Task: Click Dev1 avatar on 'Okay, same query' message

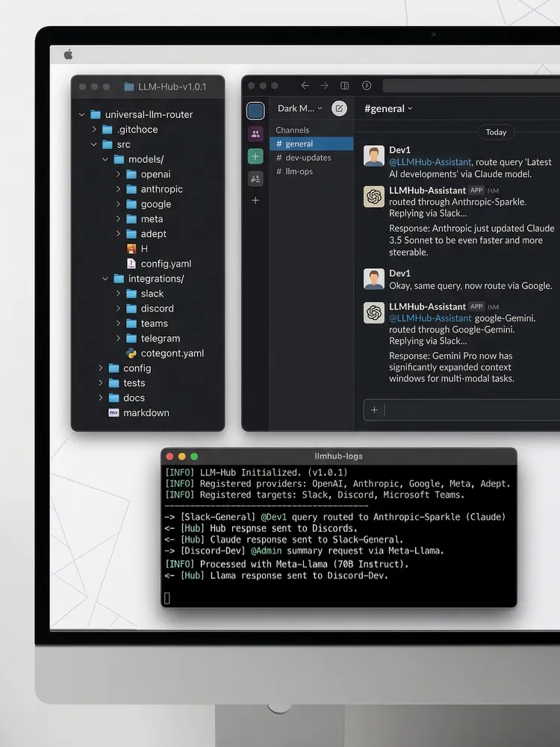Action: click(374, 279)
